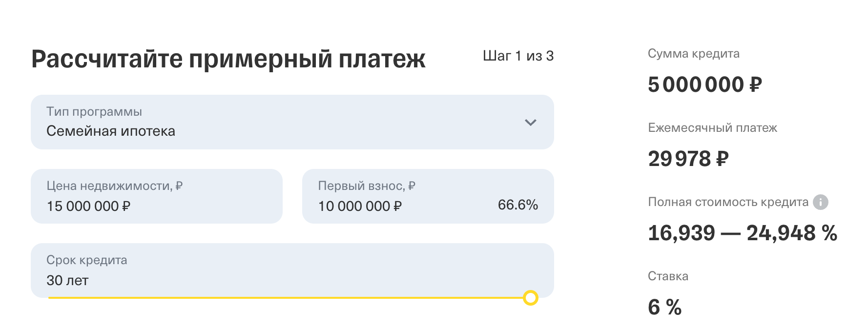This screenshot has height=332, width=868.
Task: Click the Ежемесячный платеж value 29 978 ₽
Action: click(688, 159)
